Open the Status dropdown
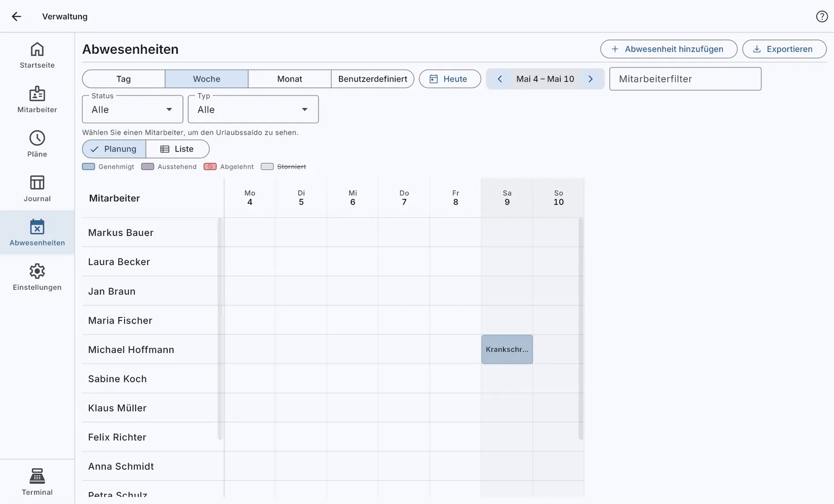Viewport: 834px width, 504px height. (133, 109)
